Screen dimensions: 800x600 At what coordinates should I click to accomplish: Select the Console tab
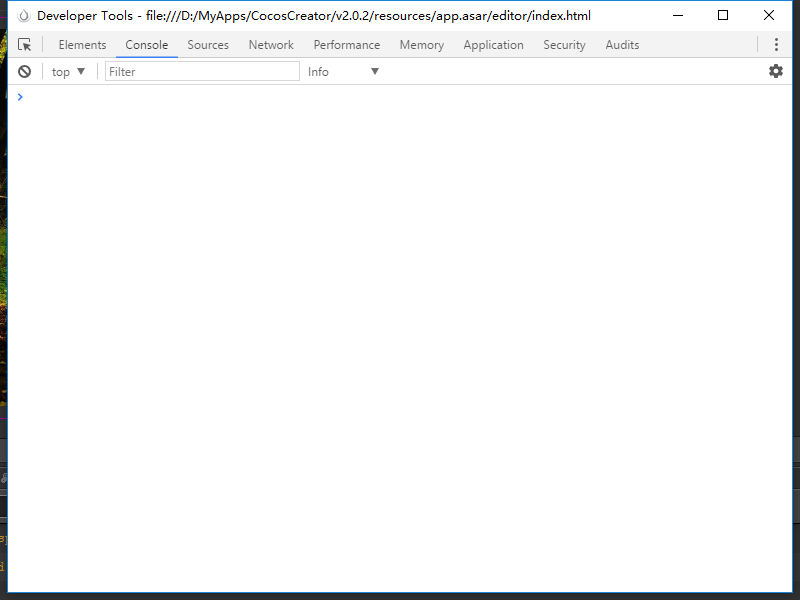[146, 45]
